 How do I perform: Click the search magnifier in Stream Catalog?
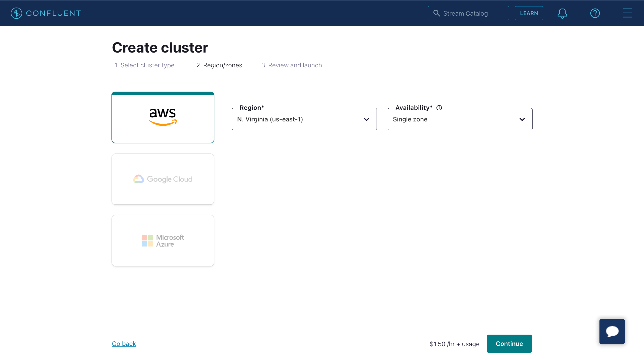point(437,13)
